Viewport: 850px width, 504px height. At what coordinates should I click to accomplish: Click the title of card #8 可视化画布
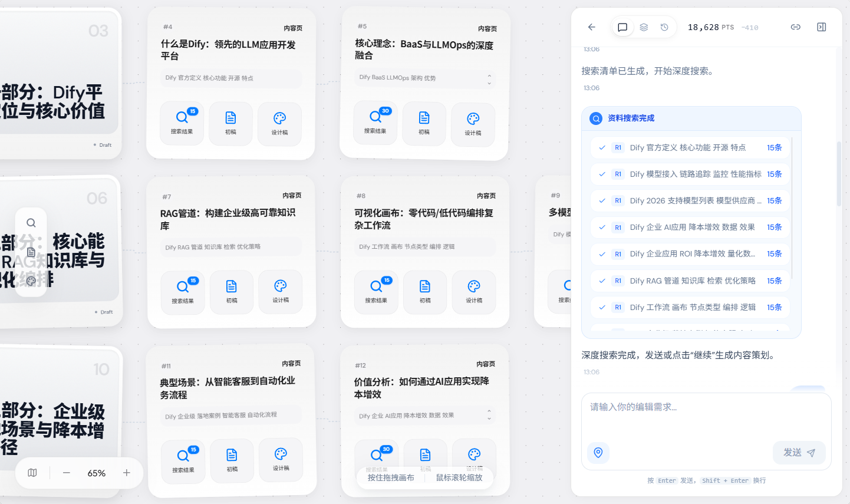click(x=424, y=219)
